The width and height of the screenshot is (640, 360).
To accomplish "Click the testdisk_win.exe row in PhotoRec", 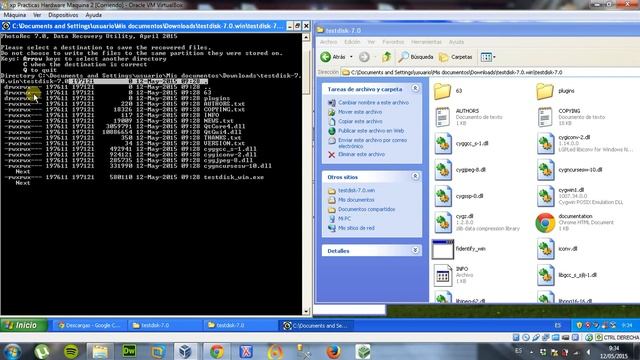I will coord(134,177).
